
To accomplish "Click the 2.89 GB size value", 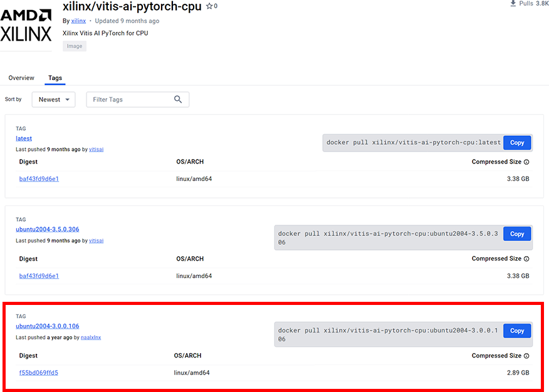I will [518, 373].
